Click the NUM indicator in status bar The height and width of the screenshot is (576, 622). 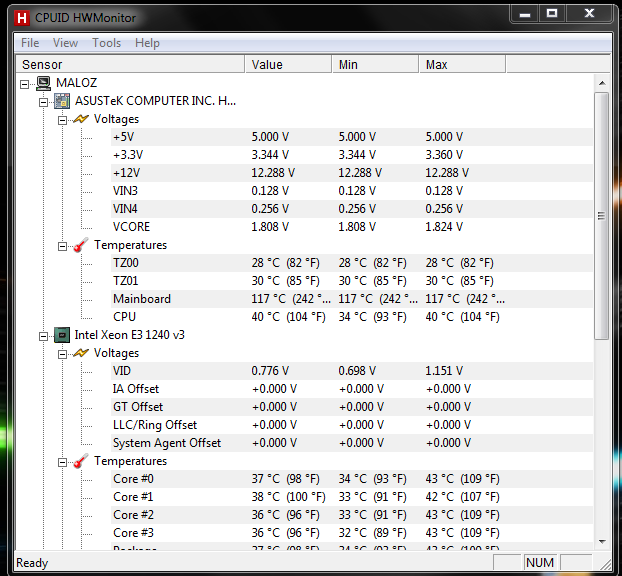(x=539, y=563)
